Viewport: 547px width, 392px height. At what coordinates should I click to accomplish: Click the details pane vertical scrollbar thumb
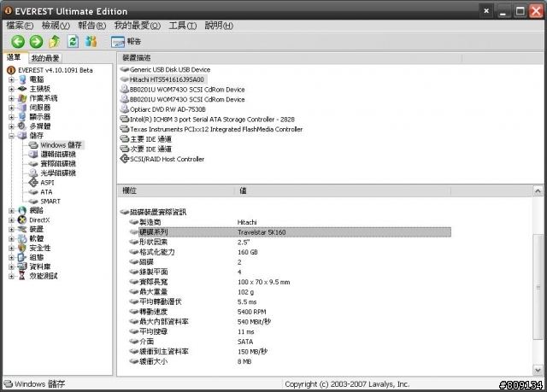[538, 287]
